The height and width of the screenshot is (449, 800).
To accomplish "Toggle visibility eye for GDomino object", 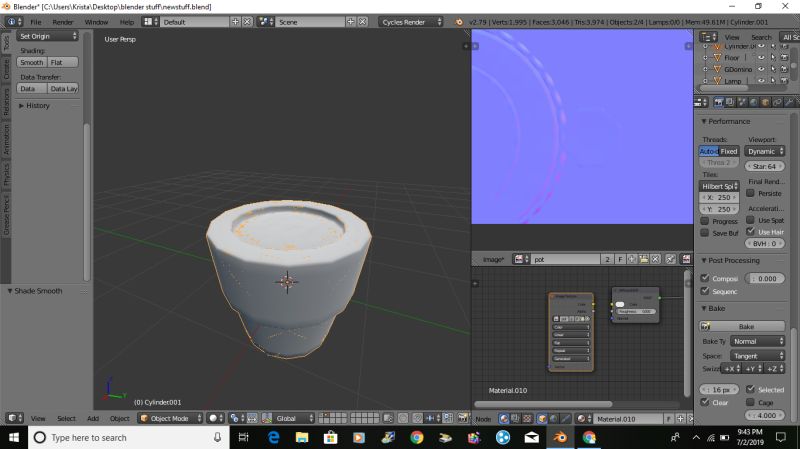I will tap(761, 69).
